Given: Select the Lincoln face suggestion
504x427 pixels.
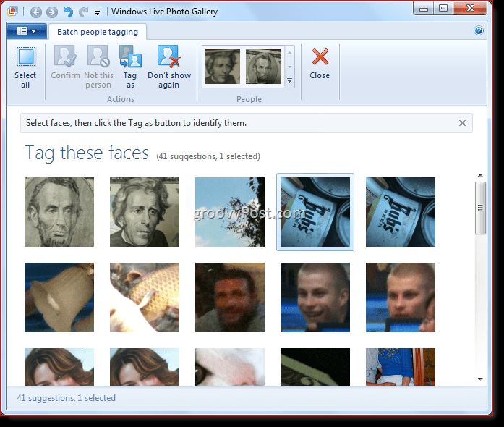Looking at the screenshot, I should coord(59,212).
